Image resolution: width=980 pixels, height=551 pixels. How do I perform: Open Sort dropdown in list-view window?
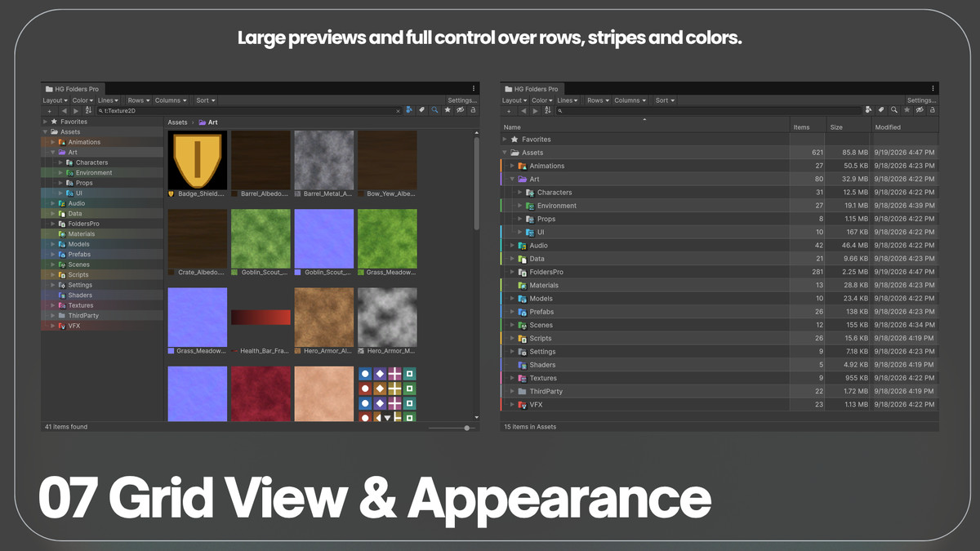tap(665, 100)
